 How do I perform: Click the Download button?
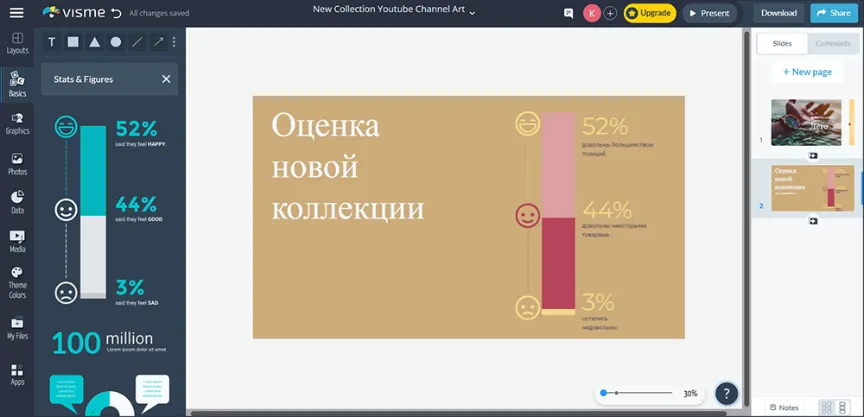tap(779, 13)
